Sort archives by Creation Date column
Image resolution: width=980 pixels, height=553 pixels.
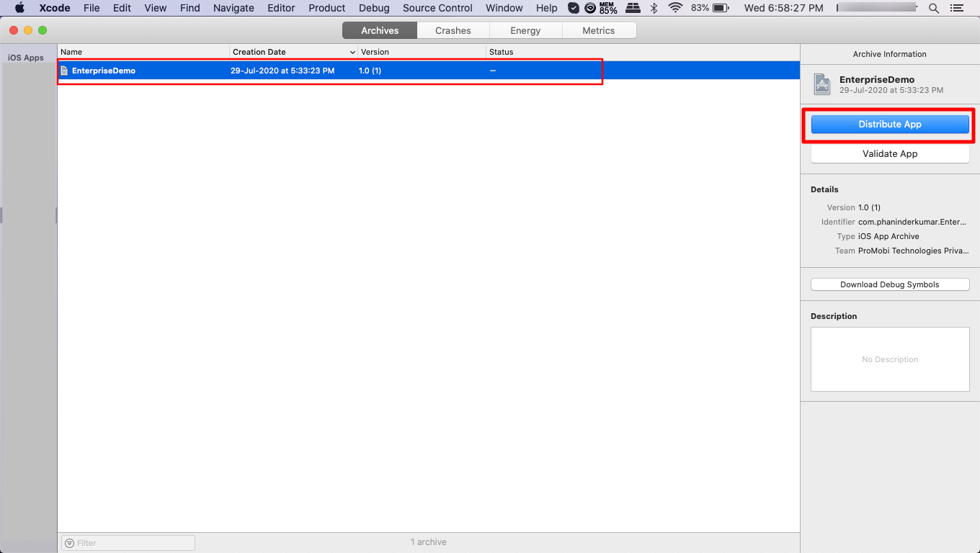pos(293,52)
